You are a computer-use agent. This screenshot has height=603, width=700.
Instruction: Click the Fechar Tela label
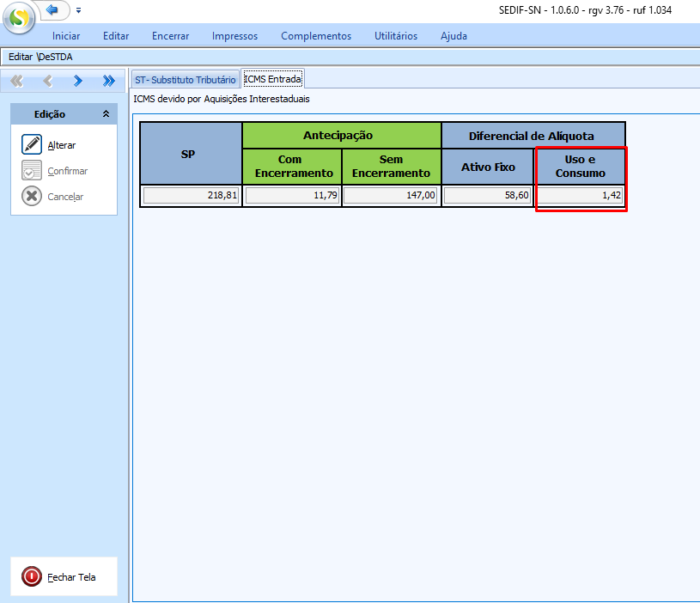click(71, 577)
